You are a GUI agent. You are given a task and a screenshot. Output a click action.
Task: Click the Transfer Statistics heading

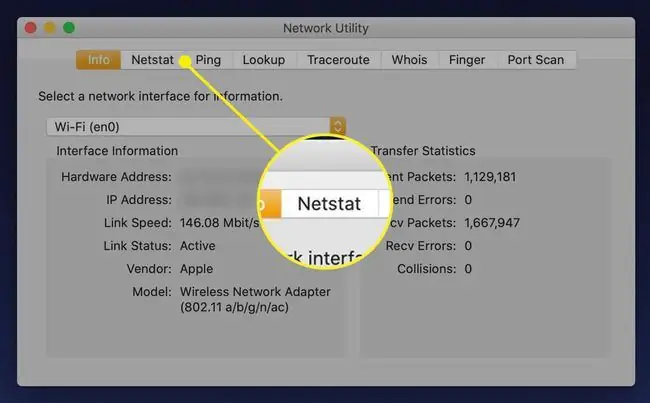click(422, 151)
